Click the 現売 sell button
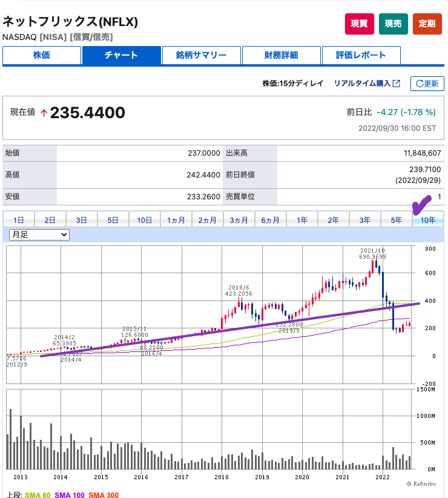This screenshot has height=498, width=448. (393, 24)
